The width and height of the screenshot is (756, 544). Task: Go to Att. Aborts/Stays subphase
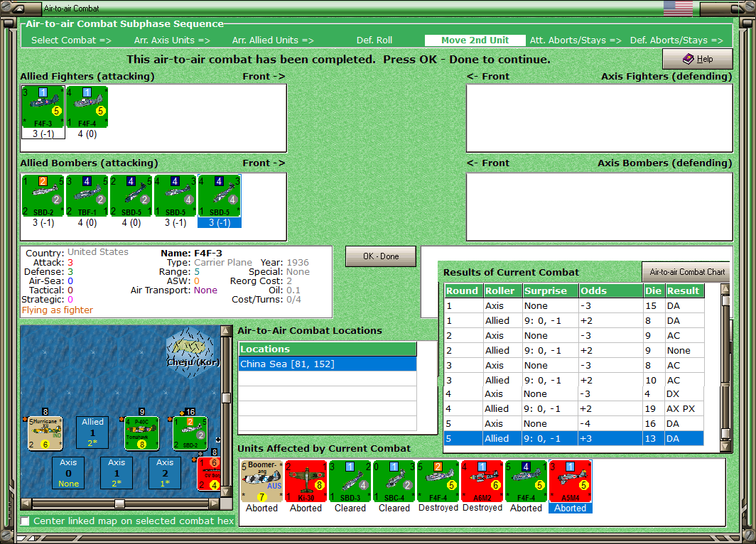[576, 40]
